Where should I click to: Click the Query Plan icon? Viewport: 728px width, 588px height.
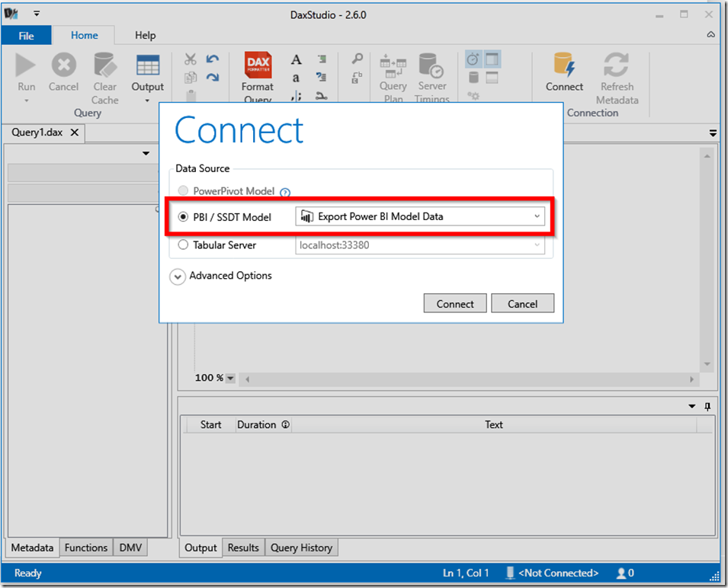click(x=393, y=66)
